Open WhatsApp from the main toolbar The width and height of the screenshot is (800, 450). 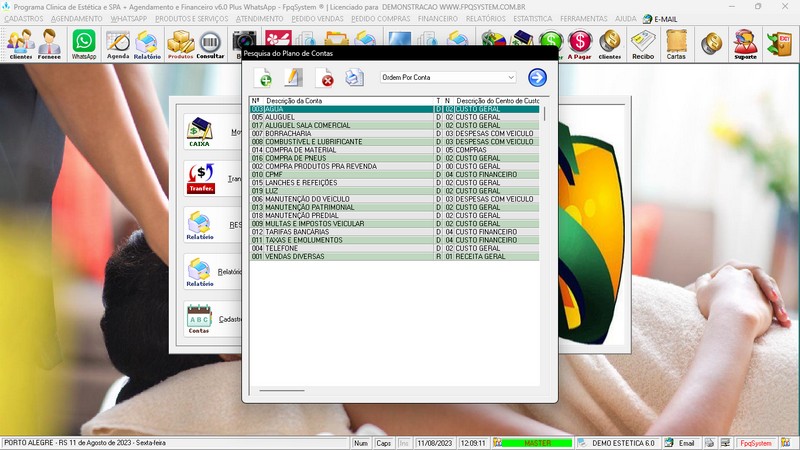coord(84,44)
